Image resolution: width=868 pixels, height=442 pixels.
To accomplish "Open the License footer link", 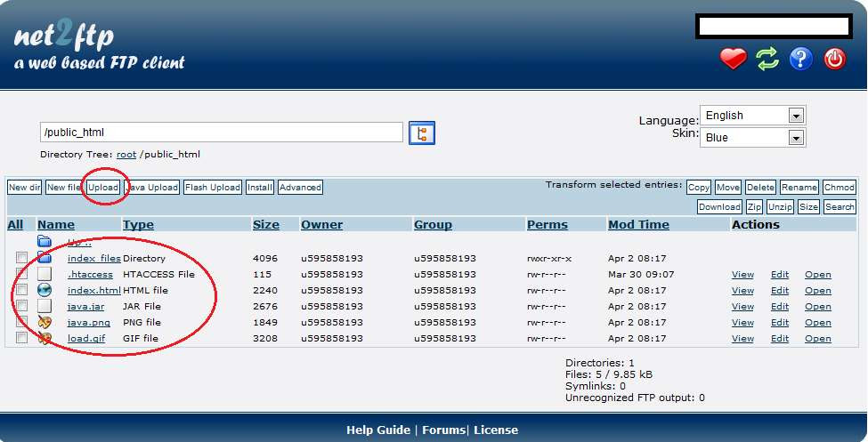I will tap(496, 430).
